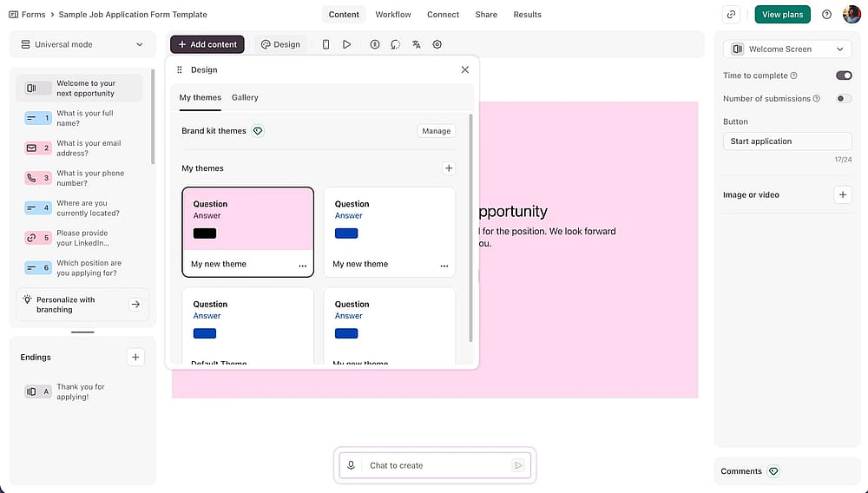Click the View plans button
Image resolution: width=868 pixels, height=493 pixels.
coord(782,15)
